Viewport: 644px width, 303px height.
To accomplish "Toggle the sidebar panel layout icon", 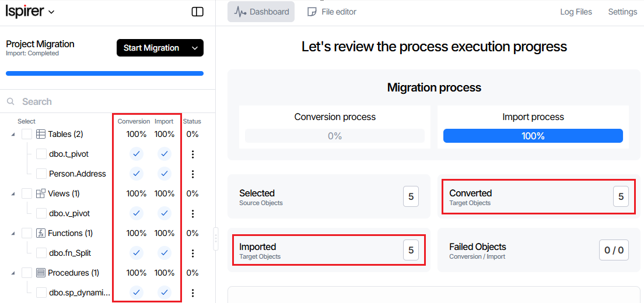I will coord(198,12).
